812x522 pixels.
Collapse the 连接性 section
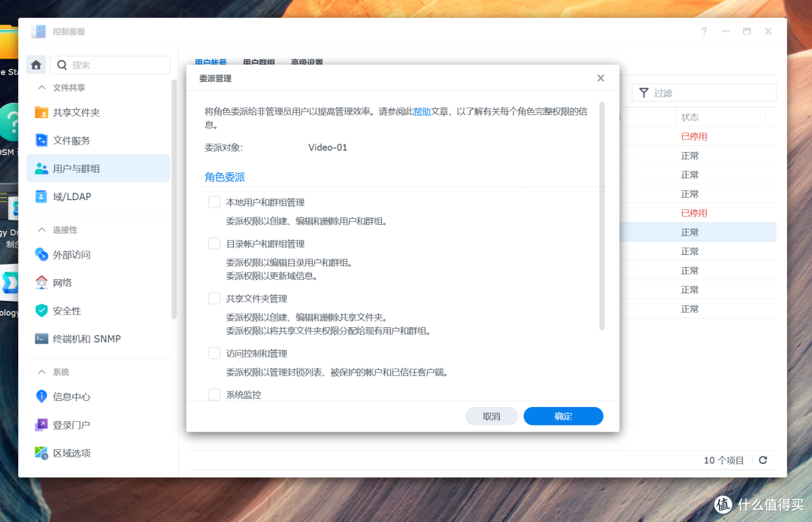pos(42,229)
